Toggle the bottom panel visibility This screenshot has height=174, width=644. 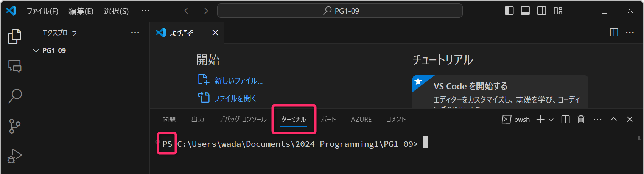pos(525,11)
